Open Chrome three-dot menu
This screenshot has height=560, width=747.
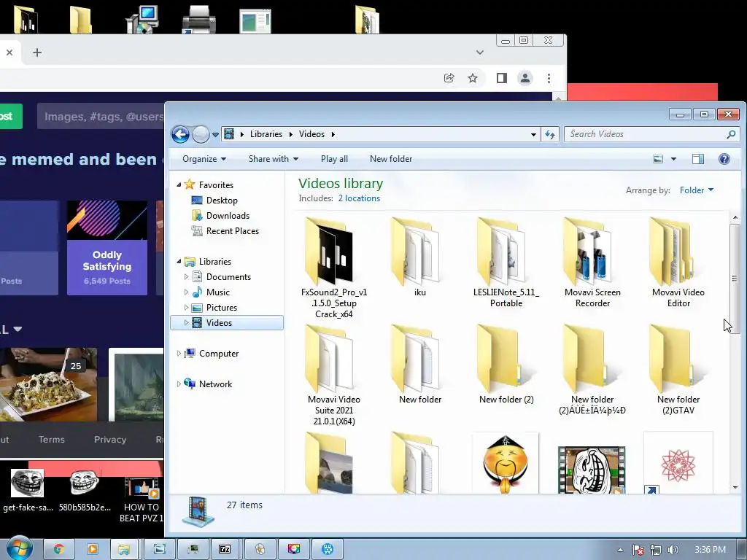(549, 78)
